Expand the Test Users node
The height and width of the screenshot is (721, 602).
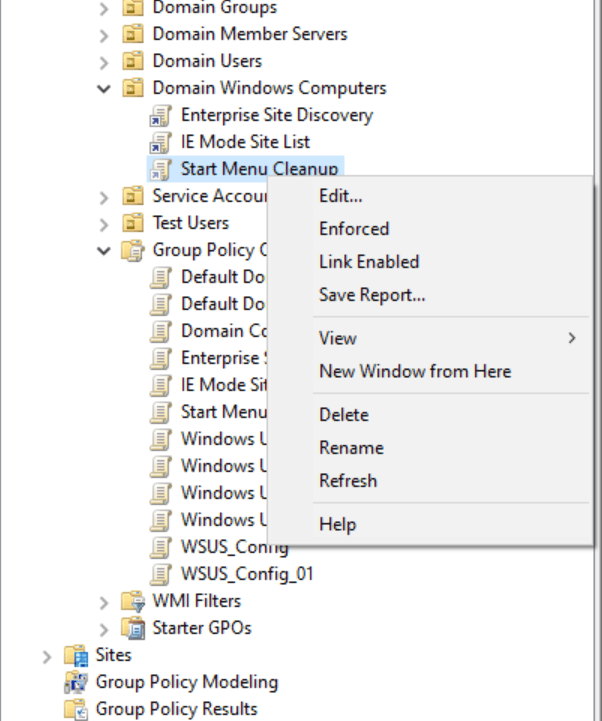(x=104, y=224)
